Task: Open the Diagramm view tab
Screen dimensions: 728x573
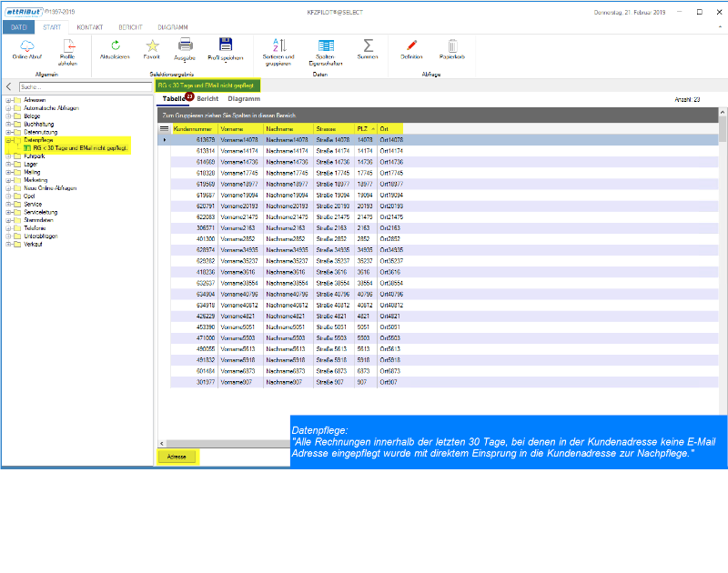Action: 244,98
